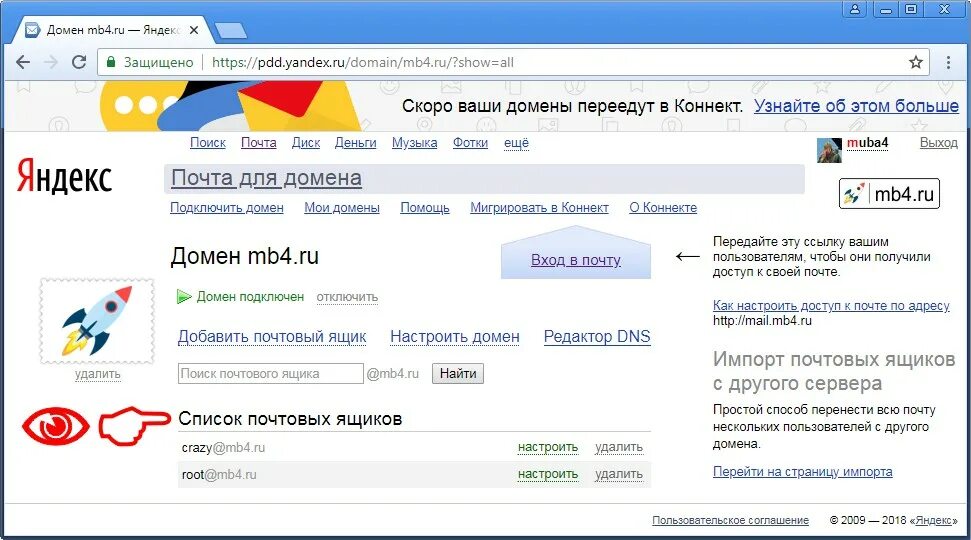Click 'Почта для домена' heading link
The height and width of the screenshot is (540, 971).
pyautogui.click(x=266, y=178)
